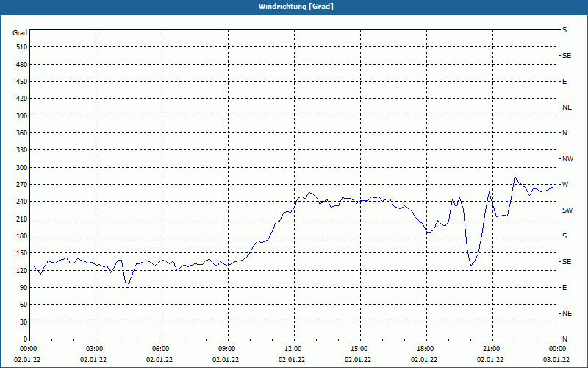Click the NW compass label
Viewport: 588px width, 368px height.
click(567, 159)
